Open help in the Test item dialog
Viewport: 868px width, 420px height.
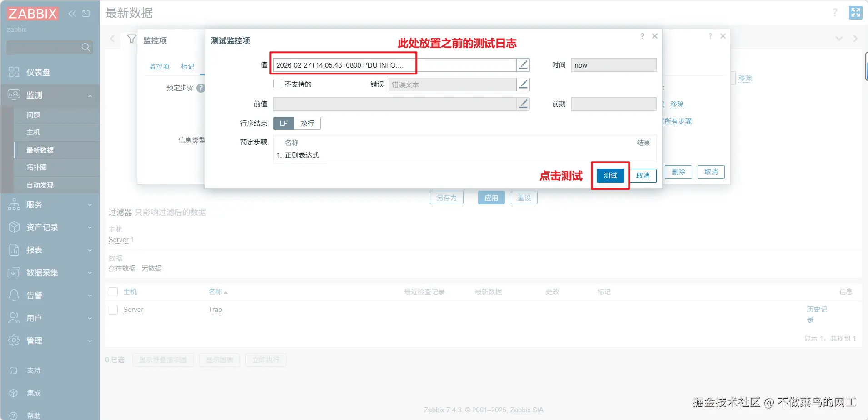pyautogui.click(x=642, y=36)
